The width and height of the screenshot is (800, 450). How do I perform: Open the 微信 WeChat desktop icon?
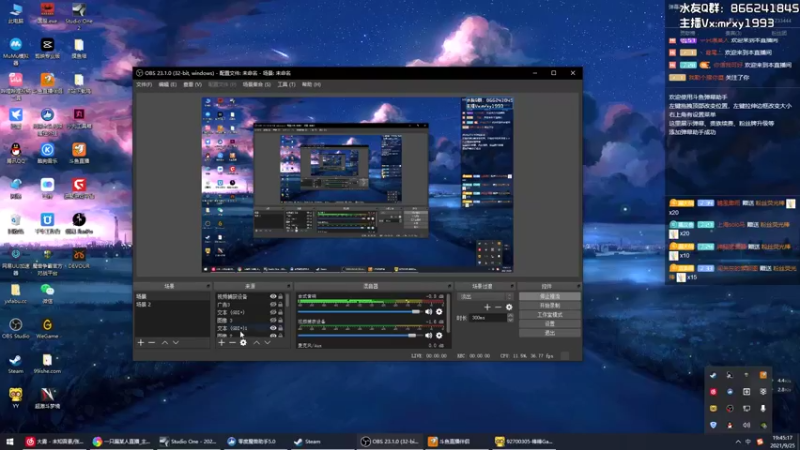[47, 293]
